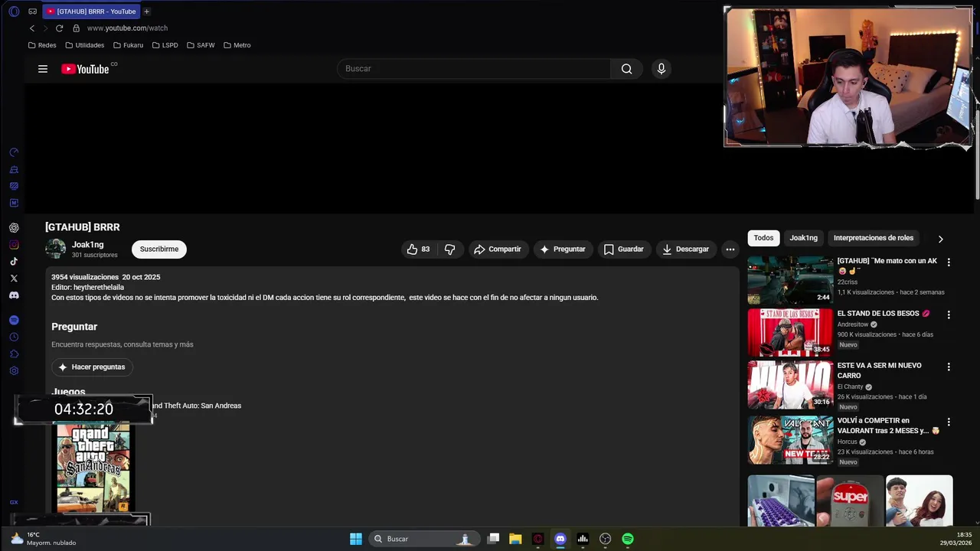
Task: Go to the YouTube home logo
Action: point(85,69)
